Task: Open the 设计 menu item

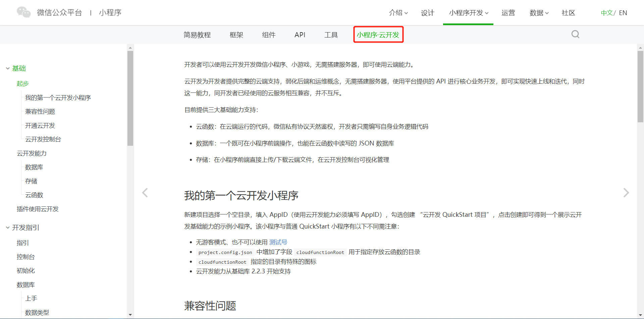Action: pos(427,13)
